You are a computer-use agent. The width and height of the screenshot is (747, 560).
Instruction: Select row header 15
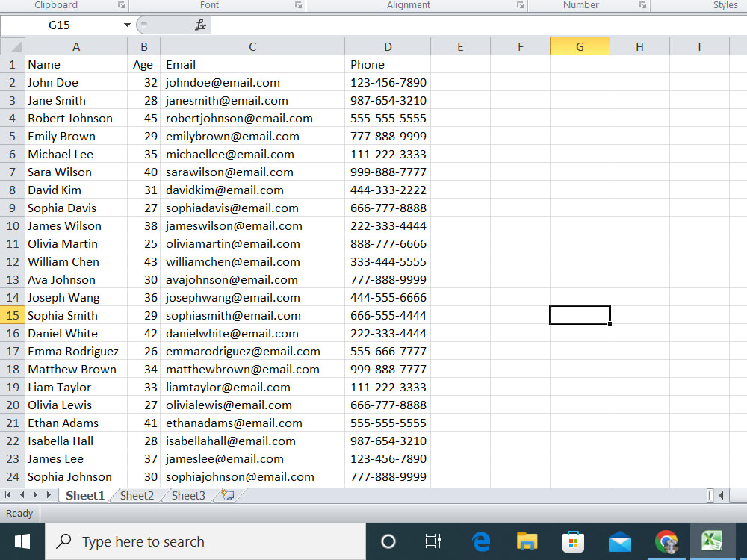(11, 315)
